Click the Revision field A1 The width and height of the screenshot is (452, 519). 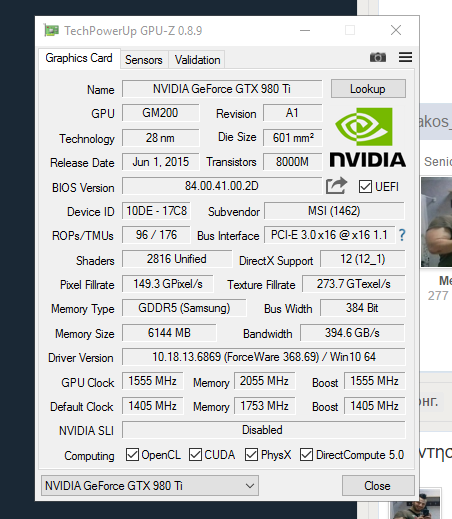293,113
